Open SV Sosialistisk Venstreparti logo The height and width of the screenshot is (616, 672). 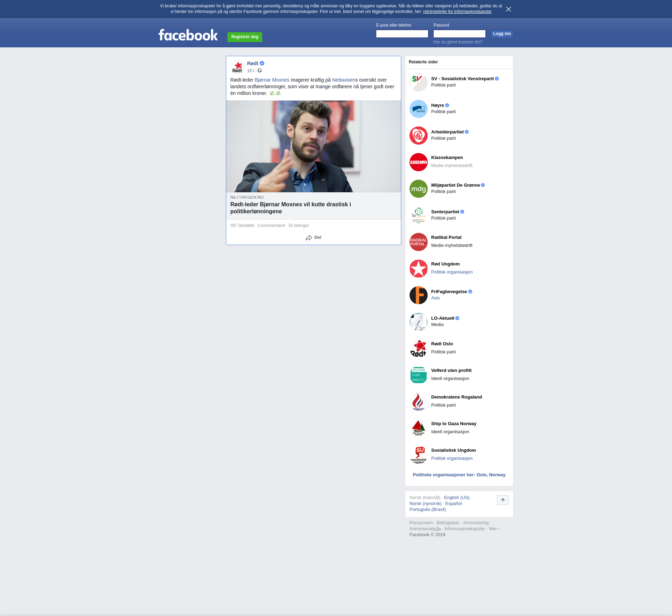[x=419, y=82]
